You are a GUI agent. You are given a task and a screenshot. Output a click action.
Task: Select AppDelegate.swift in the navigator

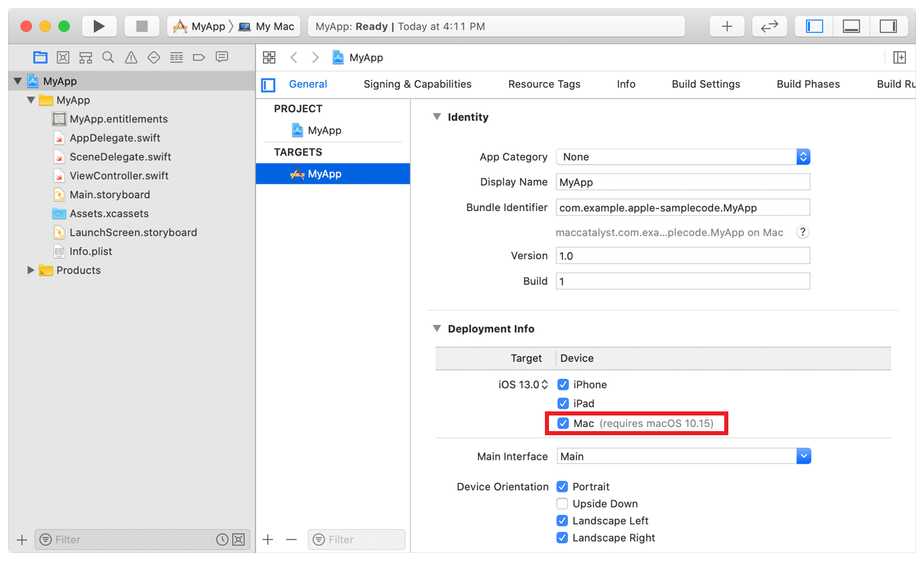(x=115, y=138)
